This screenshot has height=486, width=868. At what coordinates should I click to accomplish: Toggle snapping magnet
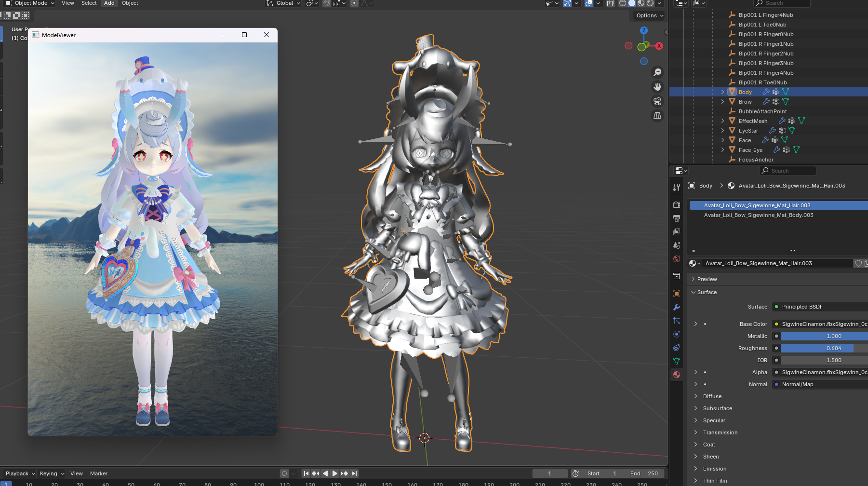(x=327, y=3)
